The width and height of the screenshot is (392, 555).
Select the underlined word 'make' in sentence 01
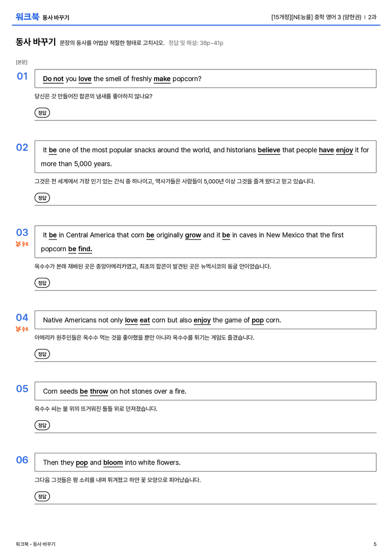162,79
